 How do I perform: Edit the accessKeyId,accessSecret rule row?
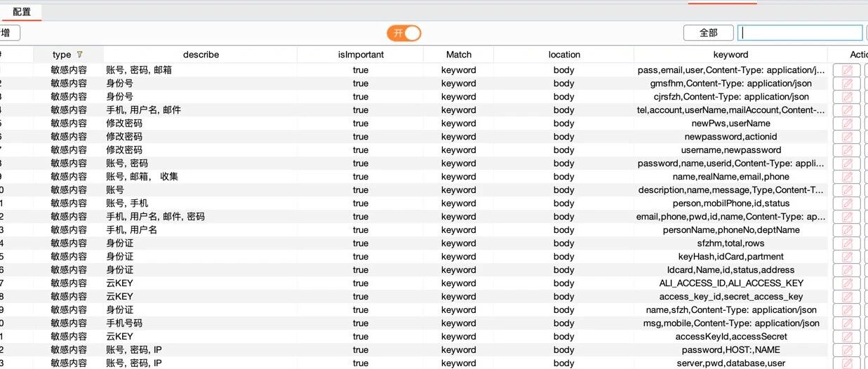847,337
